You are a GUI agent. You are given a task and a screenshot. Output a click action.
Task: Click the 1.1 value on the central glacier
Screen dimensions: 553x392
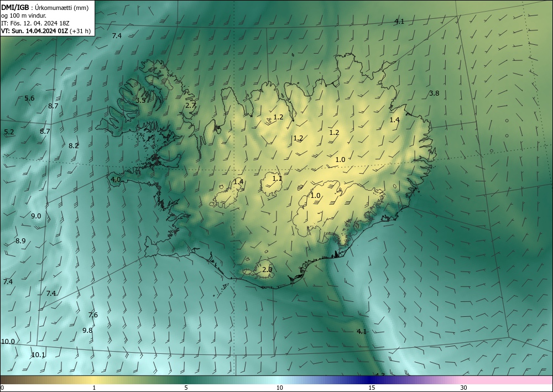click(278, 179)
